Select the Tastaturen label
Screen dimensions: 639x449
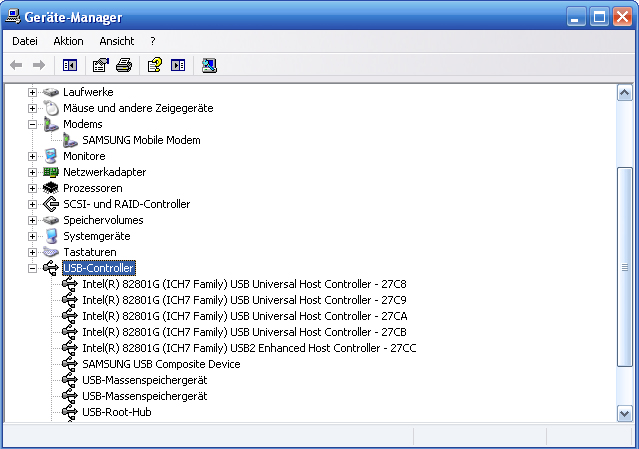pyautogui.click(x=90, y=252)
